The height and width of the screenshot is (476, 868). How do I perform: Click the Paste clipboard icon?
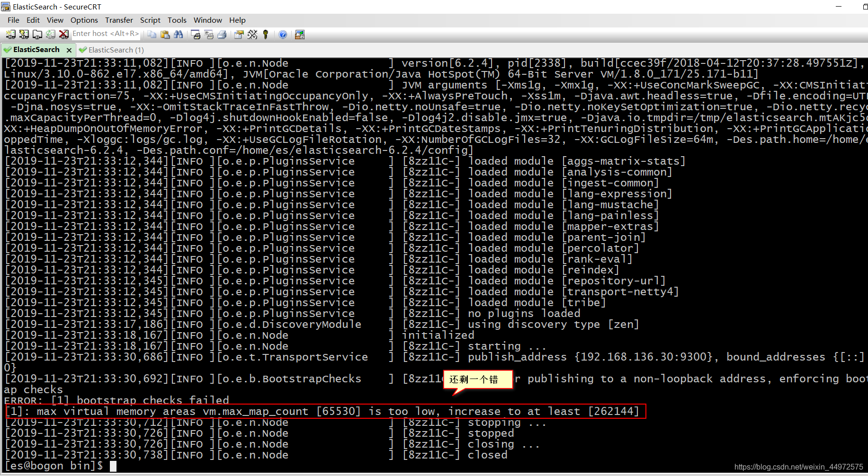[x=165, y=35]
